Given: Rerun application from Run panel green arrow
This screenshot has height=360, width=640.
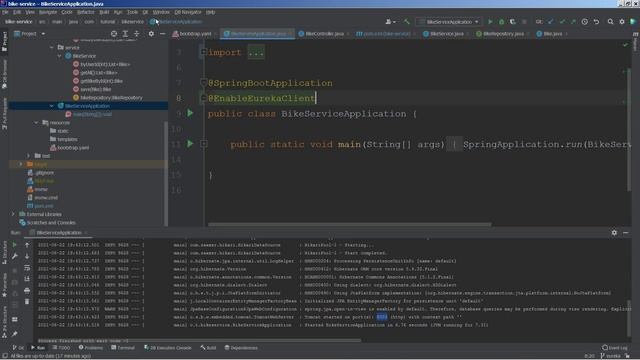Looking at the screenshot, I should pyautogui.click(x=15, y=245).
